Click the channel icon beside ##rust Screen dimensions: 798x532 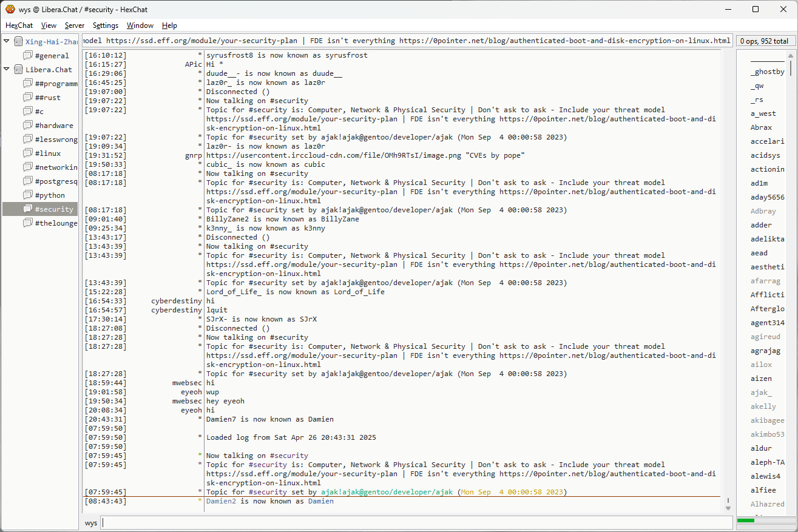click(x=27, y=97)
